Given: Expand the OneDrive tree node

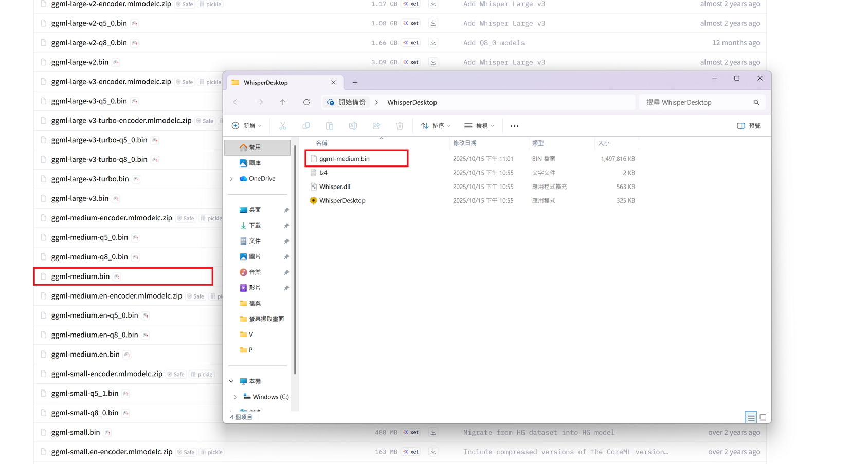Looking at the screenshot, I should (x=231, y=179).
